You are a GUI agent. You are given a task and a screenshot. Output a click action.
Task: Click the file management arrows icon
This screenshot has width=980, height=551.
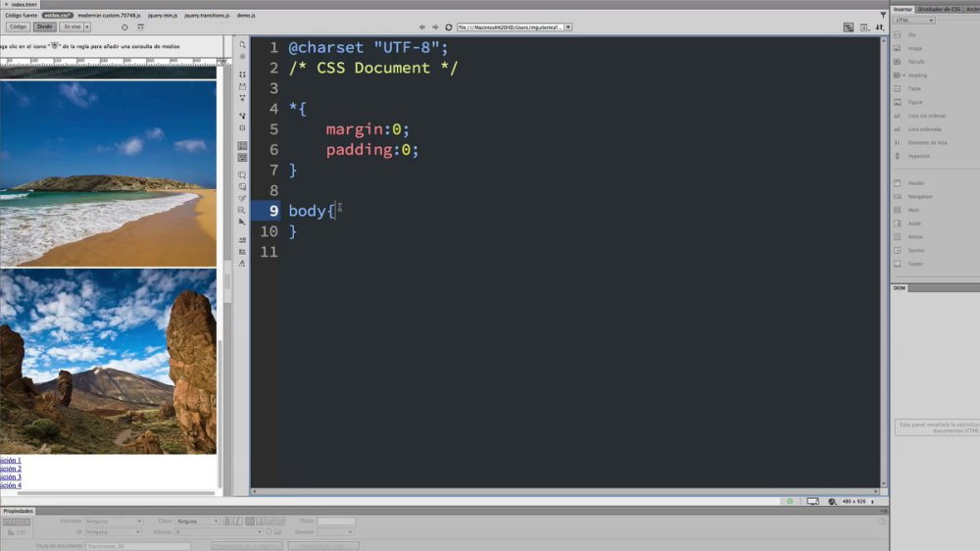tap(879, 27)
